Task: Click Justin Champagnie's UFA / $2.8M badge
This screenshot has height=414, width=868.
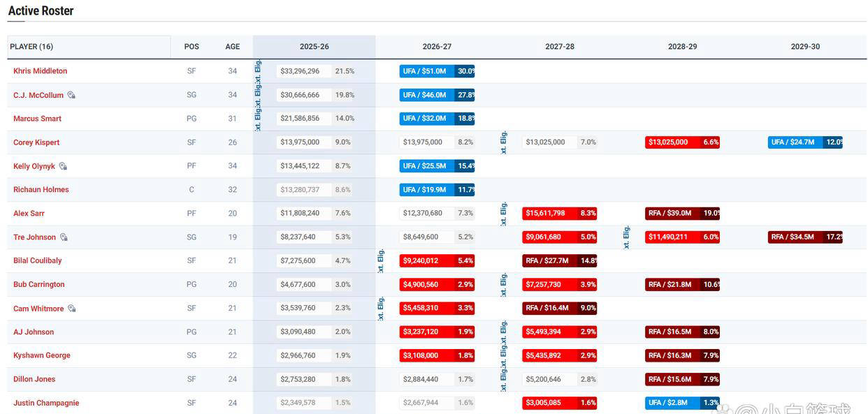Action: click(682, 403)
